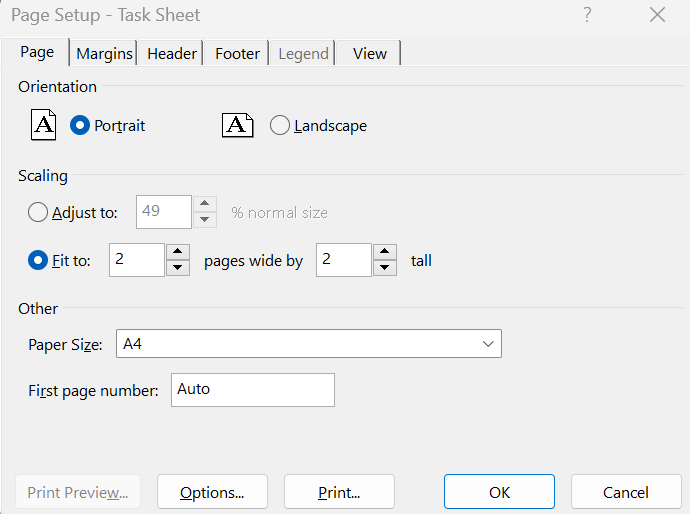This screenshot has height=514, width=690.
Task: Switch to the Margins tab
Action: tap(104, 54)
